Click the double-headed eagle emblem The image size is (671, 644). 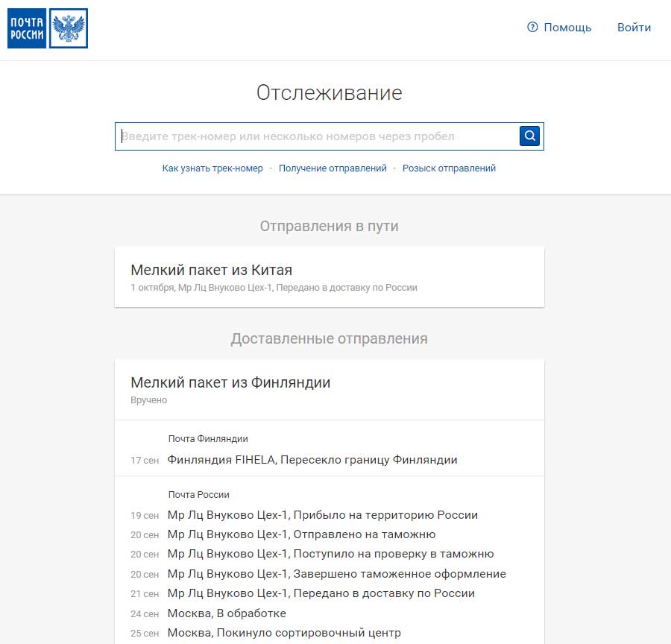pos(69,28)
